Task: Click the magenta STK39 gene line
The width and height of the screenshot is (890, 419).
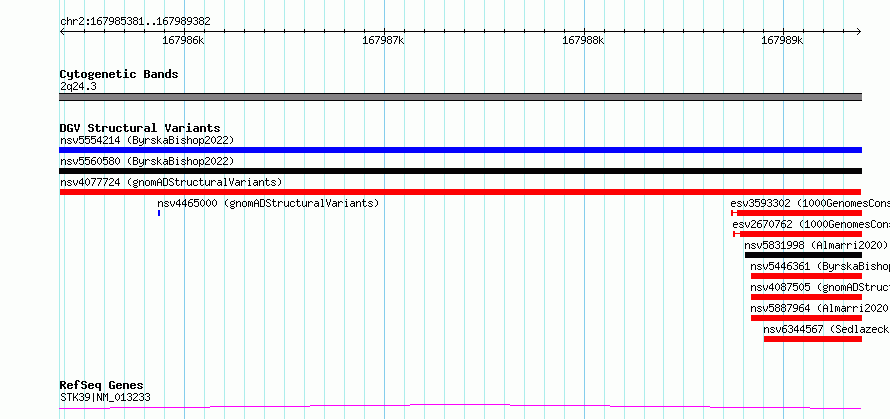Action: pyautogui.click(x=460, y=407)
